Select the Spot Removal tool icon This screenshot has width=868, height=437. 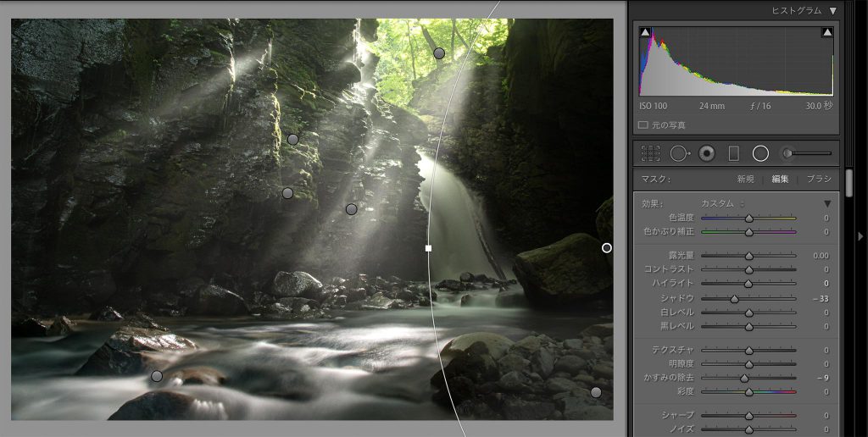coord(679,153)
